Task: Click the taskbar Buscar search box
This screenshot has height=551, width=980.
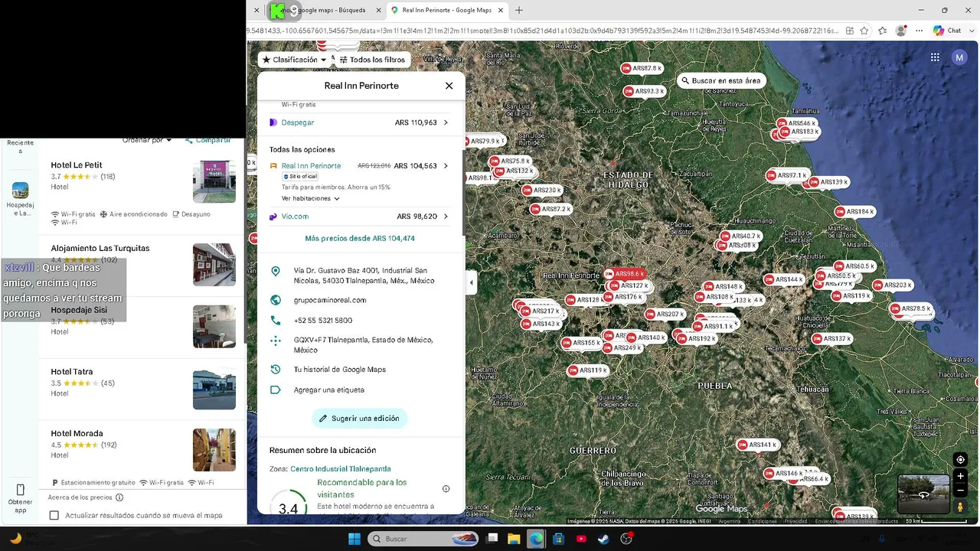Action: 425,539
